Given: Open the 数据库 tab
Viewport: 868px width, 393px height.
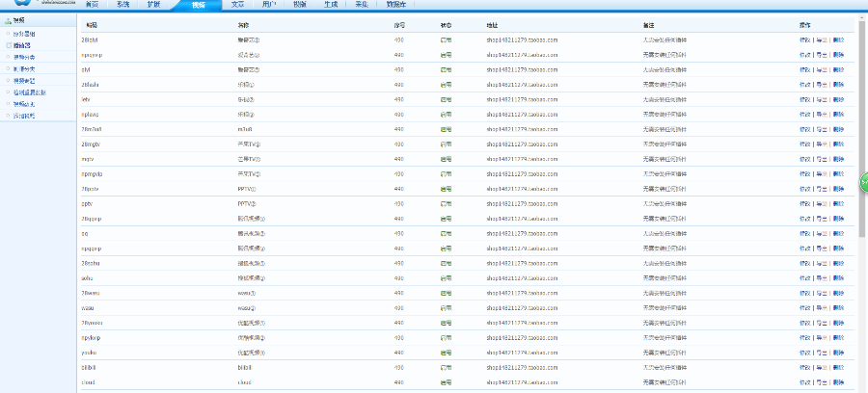Looking at the screenshot, I should [x=395, y=4].
